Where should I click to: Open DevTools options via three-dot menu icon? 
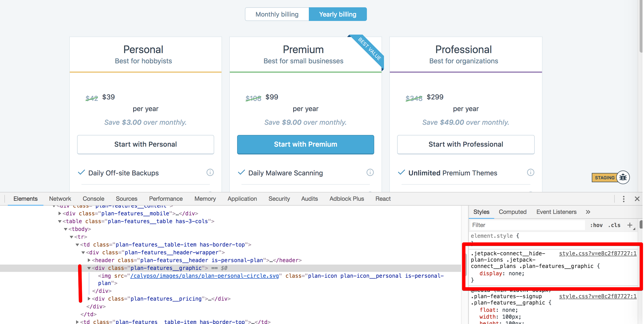[x=624, y=199]
